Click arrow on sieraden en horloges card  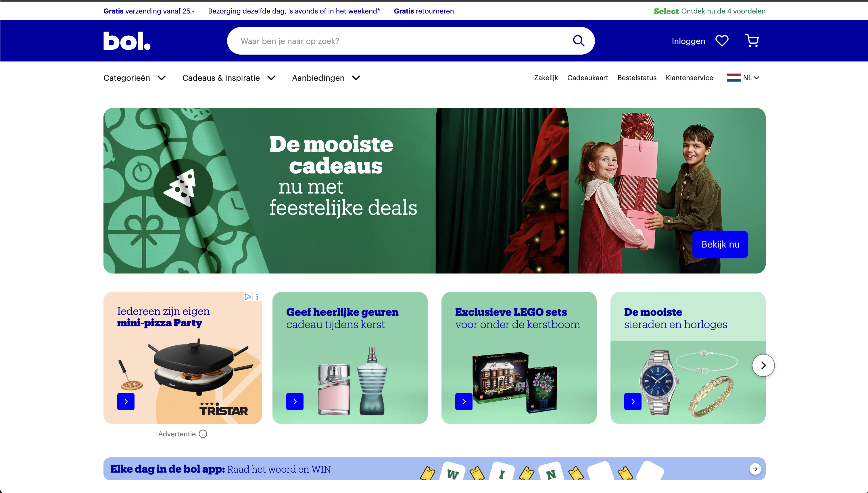[x=633, y=402]
